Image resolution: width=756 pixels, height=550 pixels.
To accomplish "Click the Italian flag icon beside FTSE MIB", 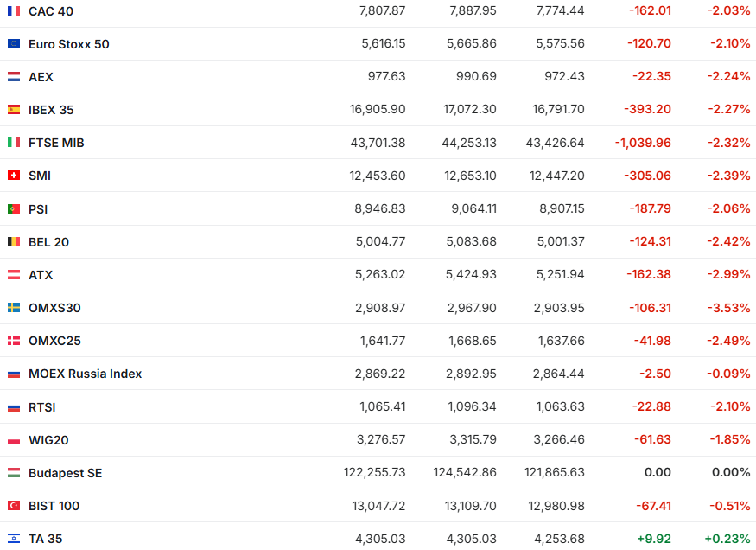I will click(x=14, y=143).
